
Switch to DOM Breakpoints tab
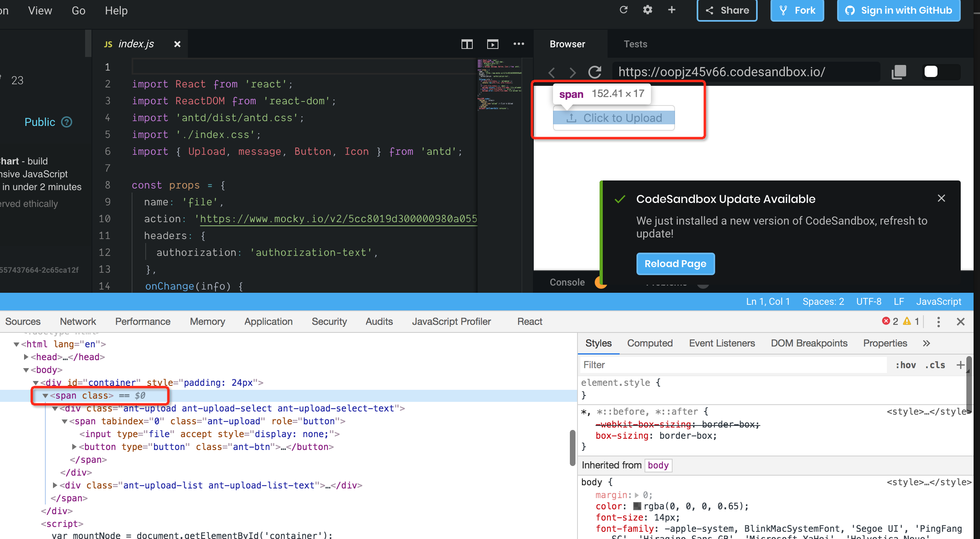[809, 343]
